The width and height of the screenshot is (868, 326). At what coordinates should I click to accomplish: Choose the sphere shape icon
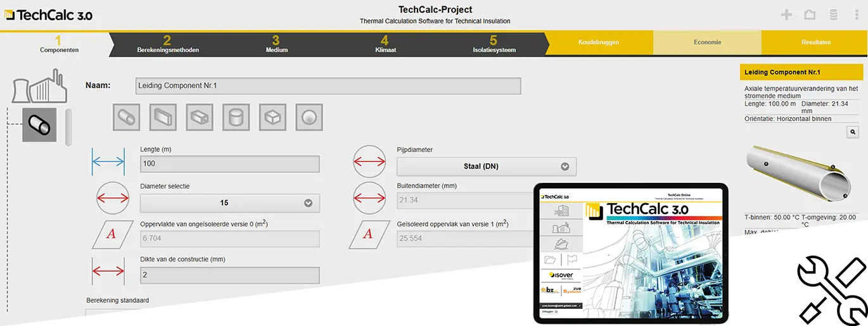[x=309, y=117]
